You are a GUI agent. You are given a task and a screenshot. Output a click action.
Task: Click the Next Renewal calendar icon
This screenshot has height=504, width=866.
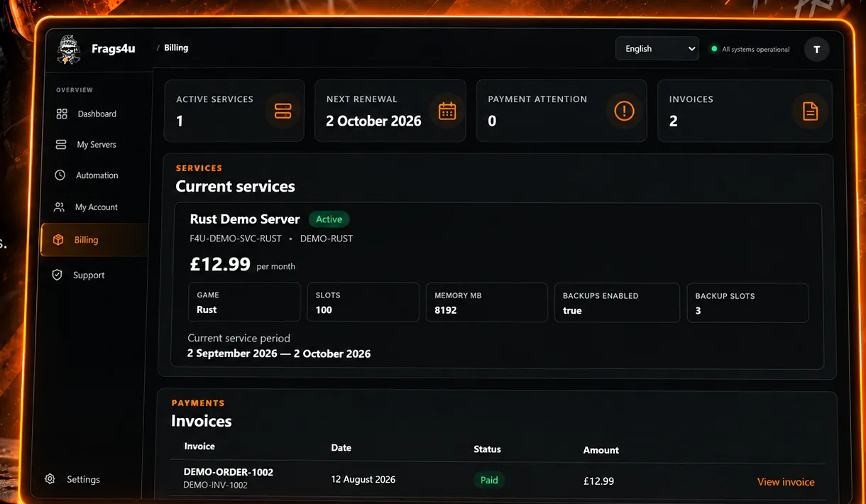coord(447,111)
